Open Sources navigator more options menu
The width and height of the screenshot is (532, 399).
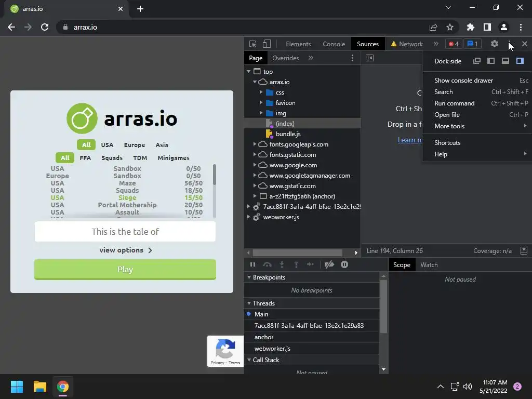(x=353, y=58)
